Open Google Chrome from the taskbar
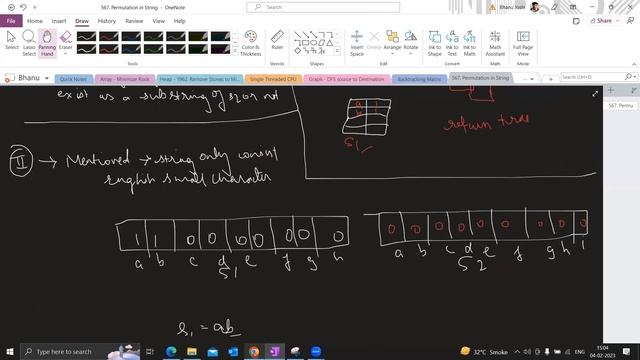The width and height of the screenshot is (640, 360). pos(254,351)
